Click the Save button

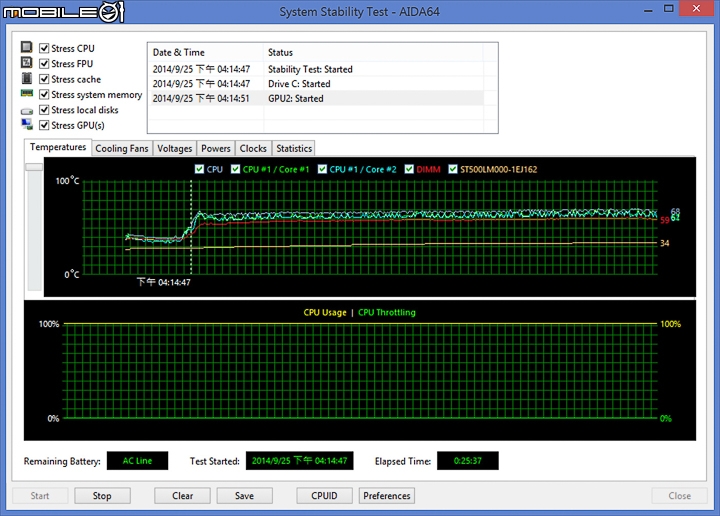pyautogui.click(x=244, y=496)
